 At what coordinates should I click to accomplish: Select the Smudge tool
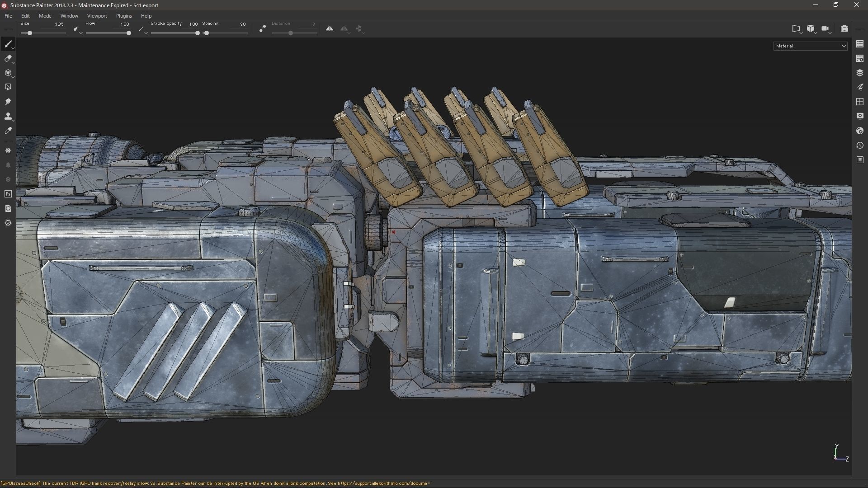pyautogui.click(x=8, y=102)
